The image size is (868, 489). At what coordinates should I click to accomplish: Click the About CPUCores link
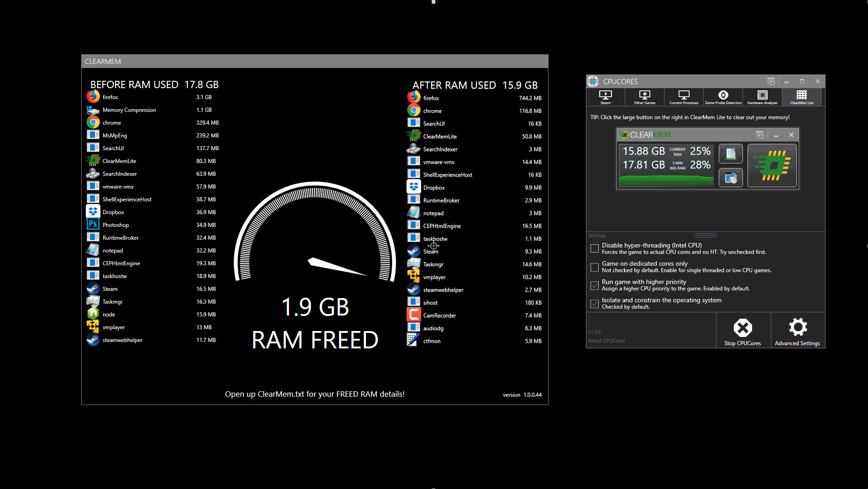607,340
